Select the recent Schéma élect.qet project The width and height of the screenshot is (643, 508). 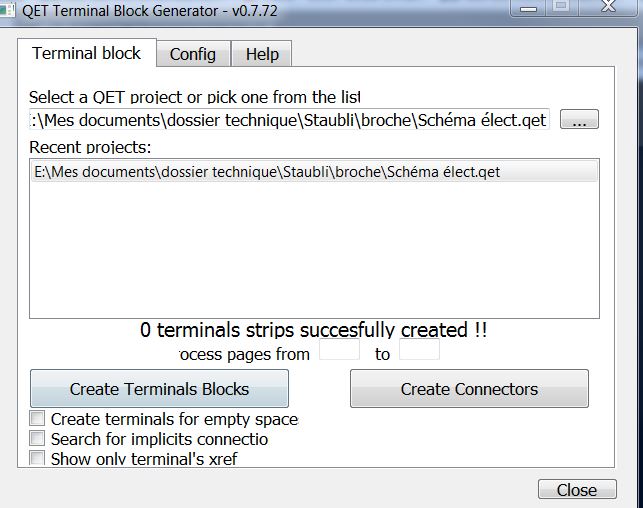[x=266, y=172]
